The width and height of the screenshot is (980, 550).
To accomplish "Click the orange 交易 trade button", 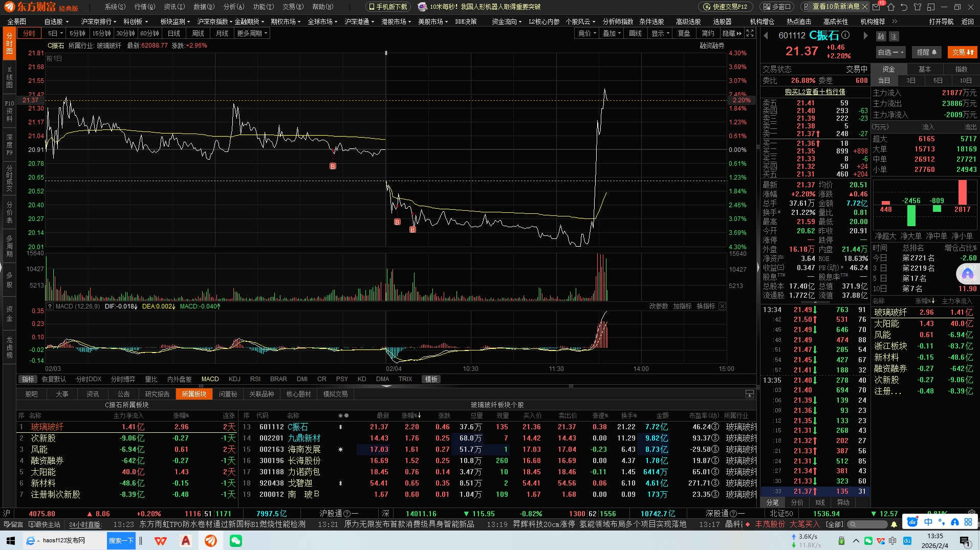I will point(963,52).
